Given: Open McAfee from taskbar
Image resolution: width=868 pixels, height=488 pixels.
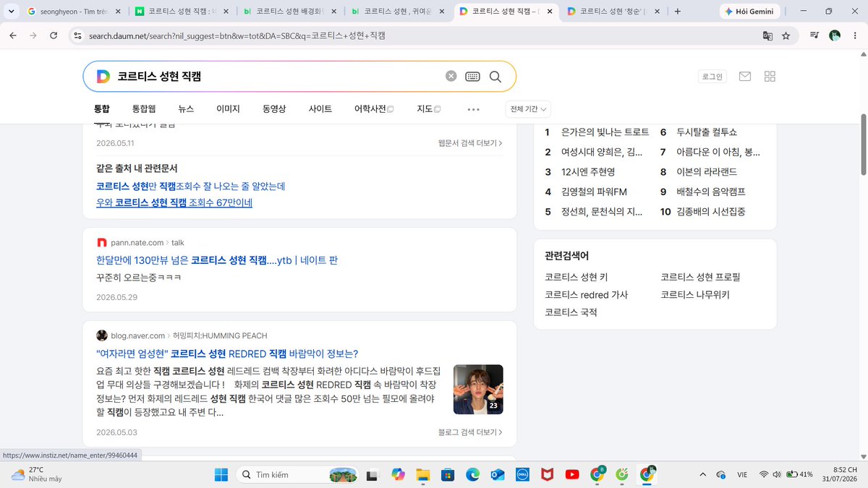Looking at the screenshot, I should [x=548, y=474].
